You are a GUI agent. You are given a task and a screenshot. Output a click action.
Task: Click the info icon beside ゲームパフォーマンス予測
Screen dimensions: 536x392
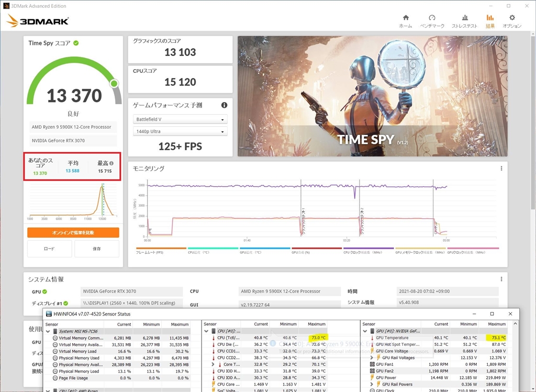224,105
